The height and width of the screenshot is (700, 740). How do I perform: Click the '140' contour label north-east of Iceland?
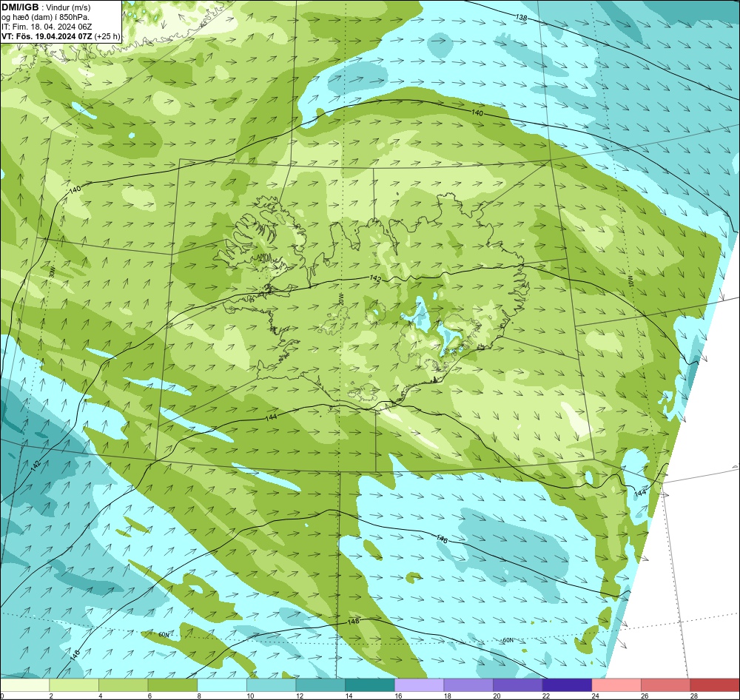pyautogui.click(x=477, y=112)
